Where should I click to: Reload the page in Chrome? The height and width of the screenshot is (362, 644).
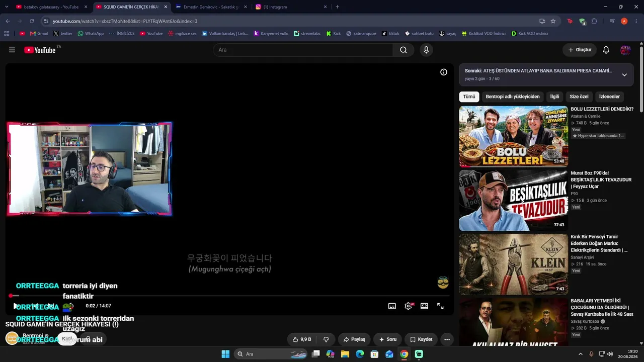(32, 21)
